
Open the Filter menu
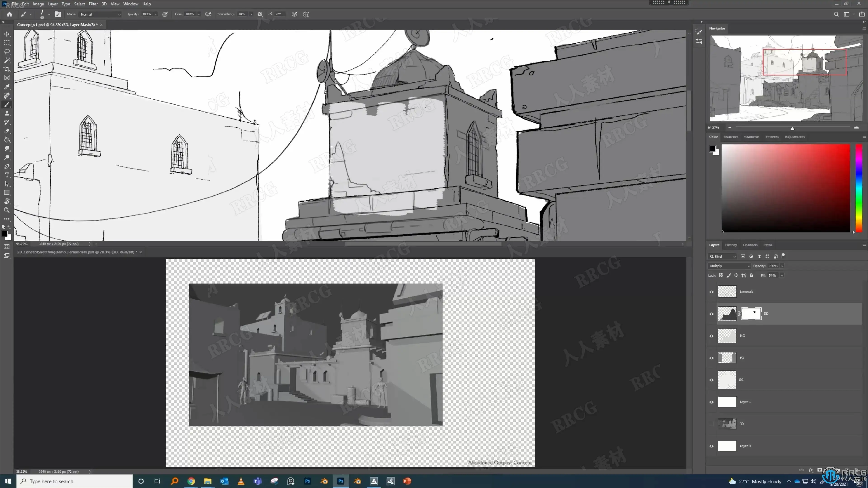(x=93, y=4)
